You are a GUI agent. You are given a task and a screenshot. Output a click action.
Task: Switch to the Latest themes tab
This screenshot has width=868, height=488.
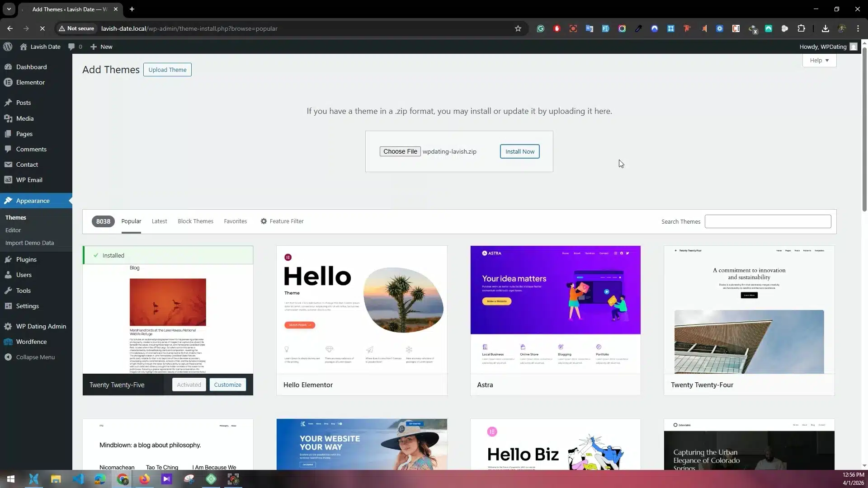(x=159, y=221)
